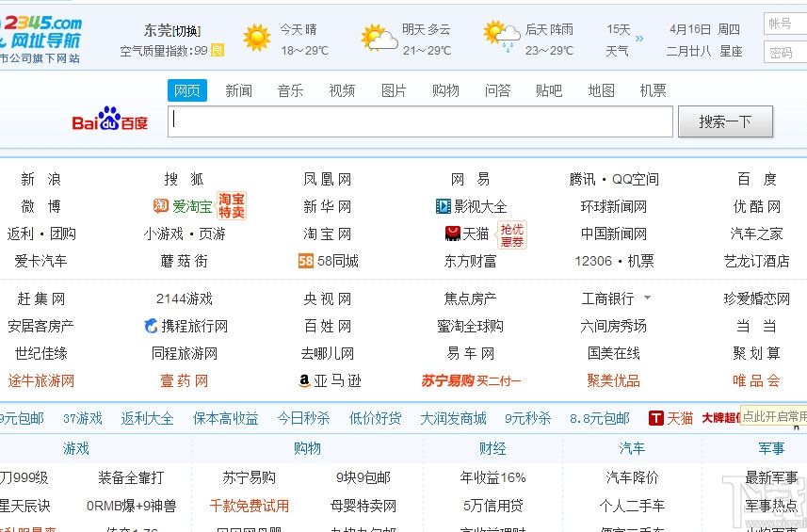Open the 聚美优品 link

[613, 380]
